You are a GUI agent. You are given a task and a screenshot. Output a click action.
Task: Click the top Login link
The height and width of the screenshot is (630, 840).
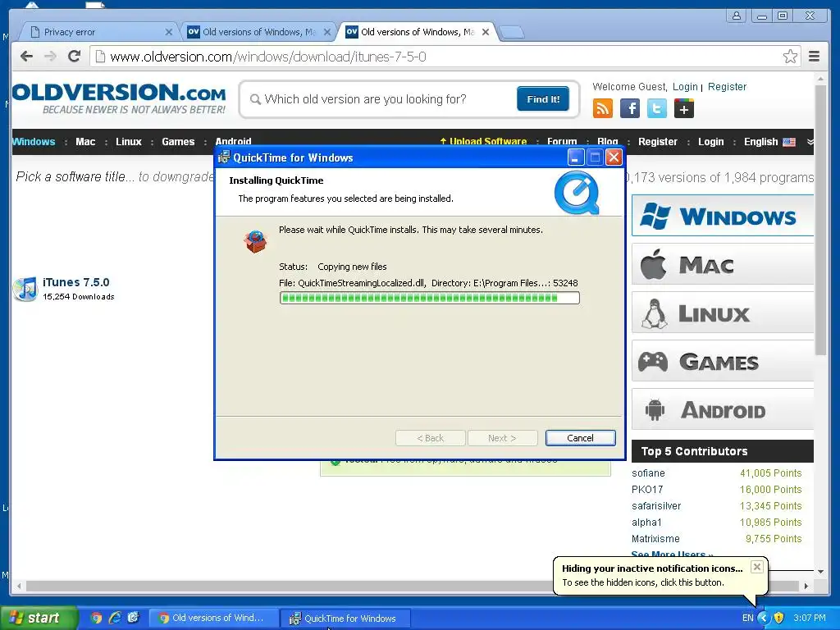pos(685,87)
